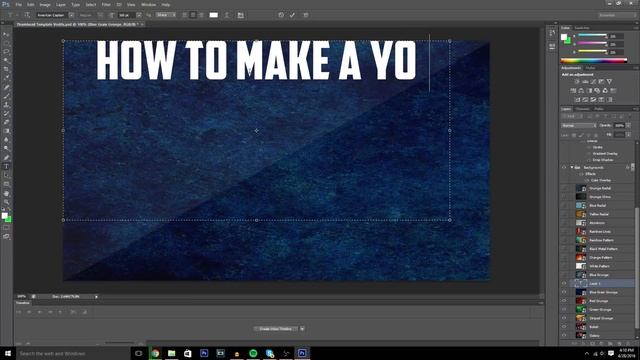Collapse the Background layer group
The image size is (640, 360).
tap(571, 167)
